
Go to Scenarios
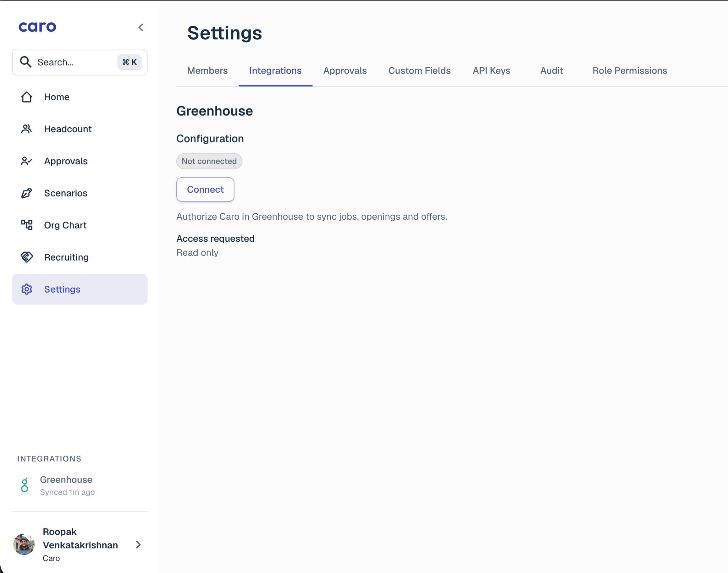[x=66, y=193]
